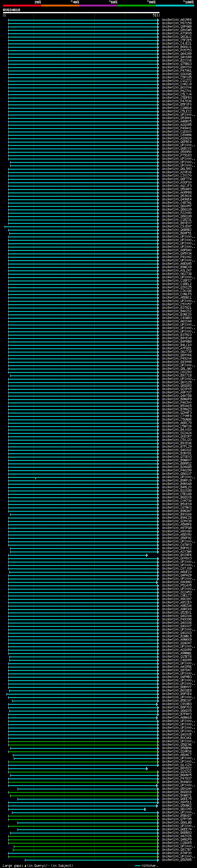
Task: Select the UniRef100_P62701 label
Action: [x=177, y=91]
